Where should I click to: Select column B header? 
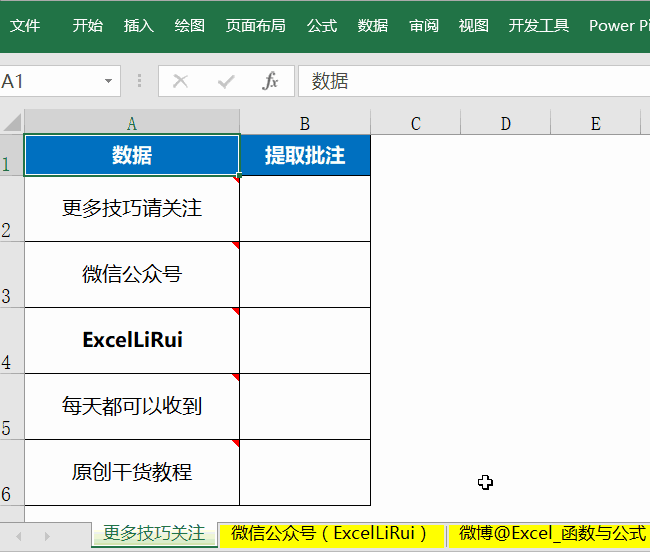pos(305,123)
